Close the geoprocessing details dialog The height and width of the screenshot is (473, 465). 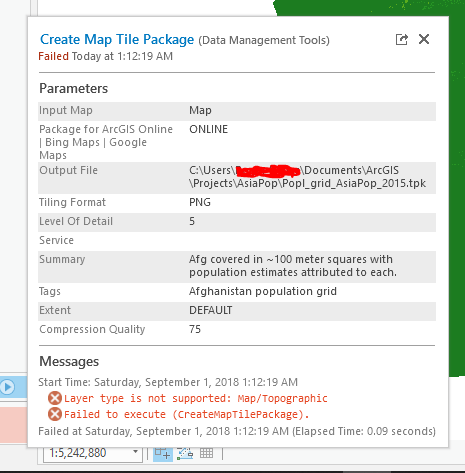[424, 39]
